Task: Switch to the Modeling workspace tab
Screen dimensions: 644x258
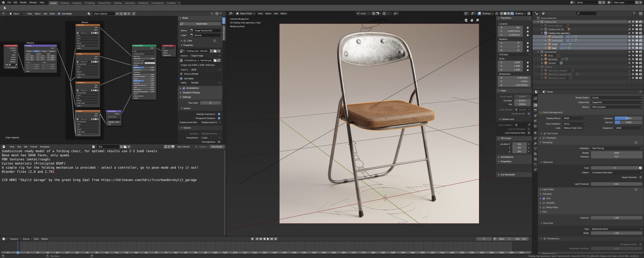Action: coord(65,3)
